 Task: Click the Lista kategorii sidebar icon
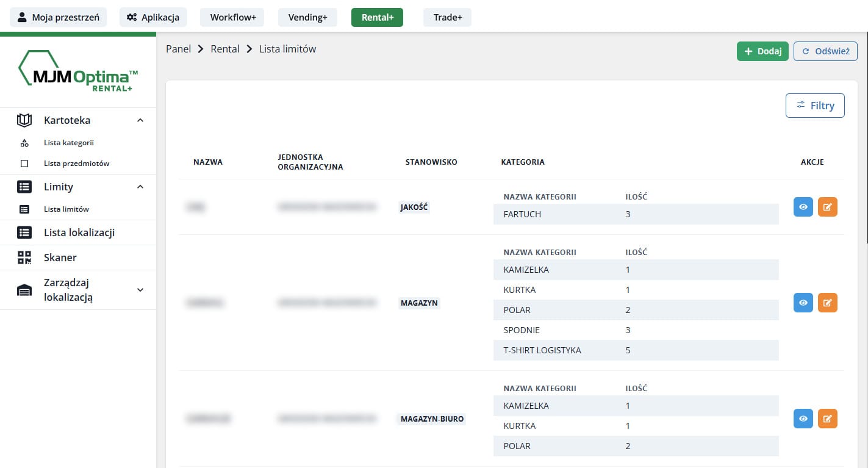click(x=24, y=143)
